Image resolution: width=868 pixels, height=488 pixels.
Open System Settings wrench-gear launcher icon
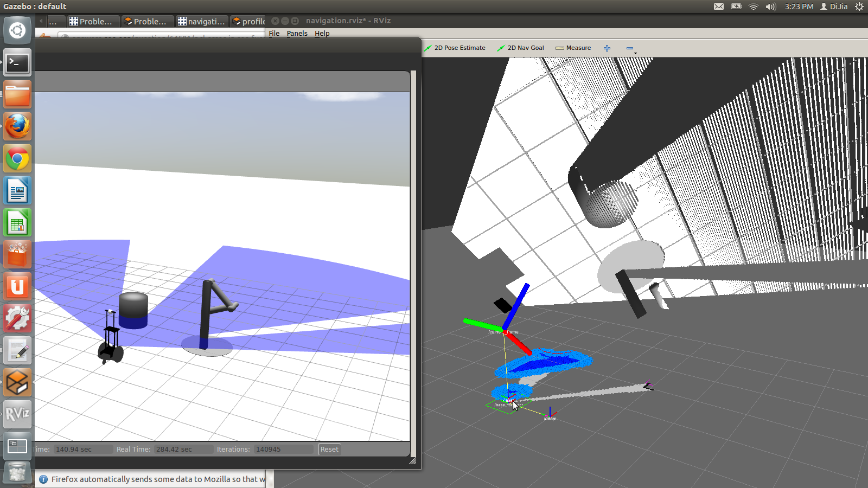coord(17,319)
